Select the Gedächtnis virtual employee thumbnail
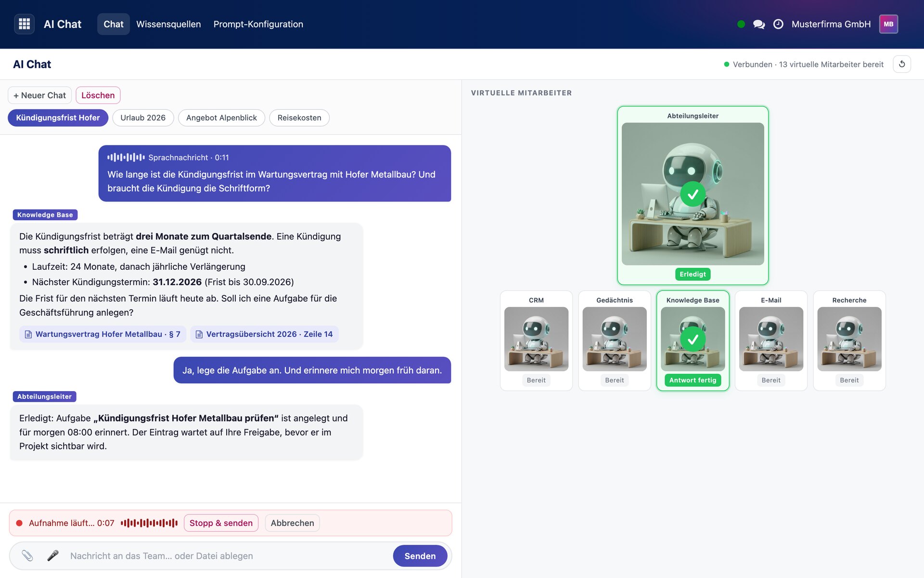The height and width of the screenshot is (578, 924). click(615, 339)
